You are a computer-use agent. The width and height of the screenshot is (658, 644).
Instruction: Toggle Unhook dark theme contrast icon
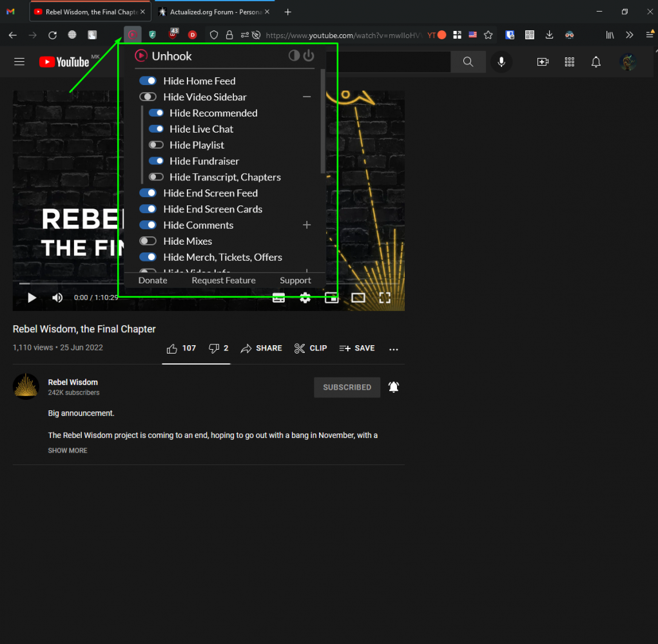294,55
